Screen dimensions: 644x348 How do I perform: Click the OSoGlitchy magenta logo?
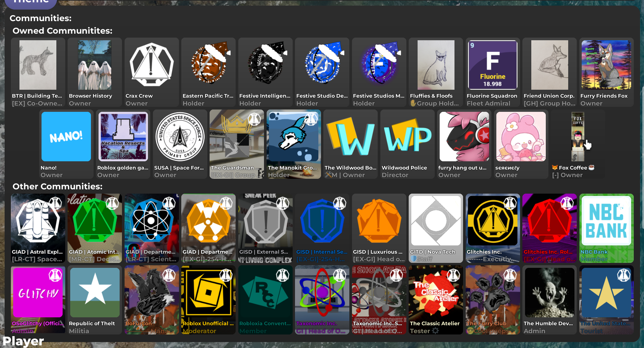point(38,292)
